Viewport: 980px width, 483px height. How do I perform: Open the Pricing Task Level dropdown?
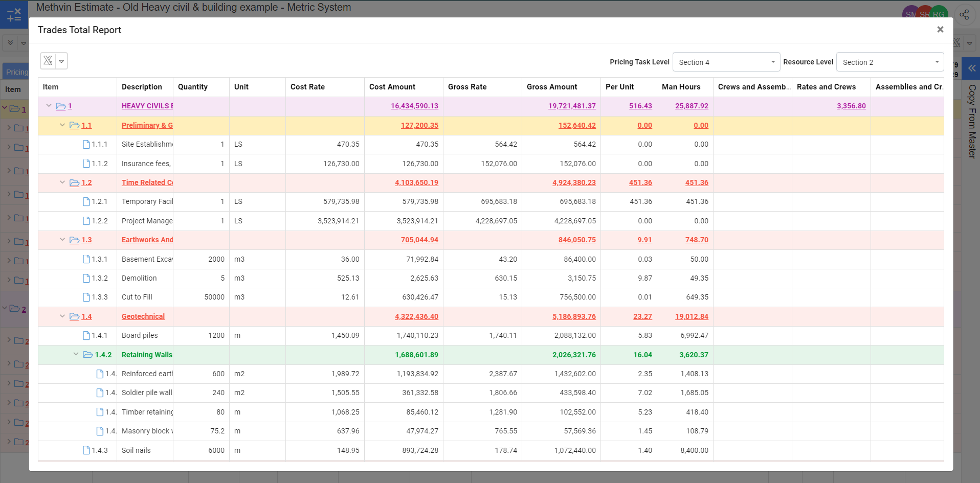(726, 62)
